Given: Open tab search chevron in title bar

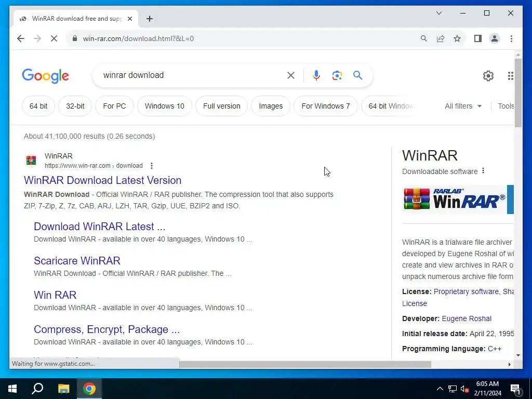Looking at the screenshot, I should 438,13.
